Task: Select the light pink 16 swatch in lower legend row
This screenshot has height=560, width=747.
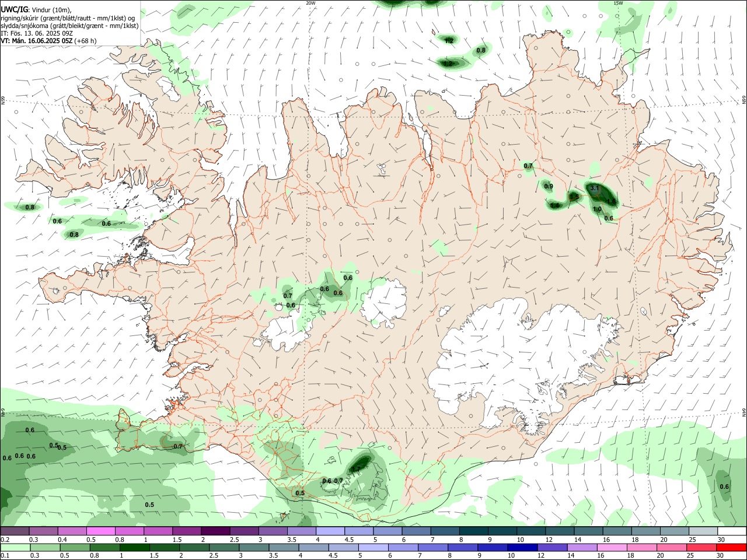Action: tap(612, 547)
